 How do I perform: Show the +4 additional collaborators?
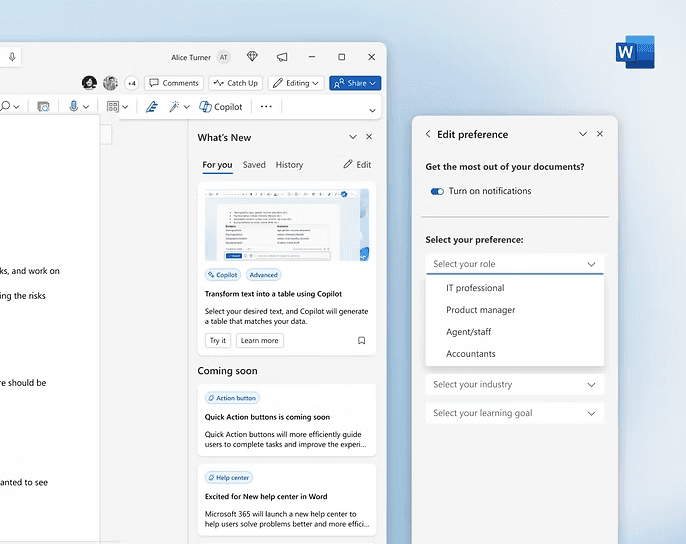pos(132,83)
